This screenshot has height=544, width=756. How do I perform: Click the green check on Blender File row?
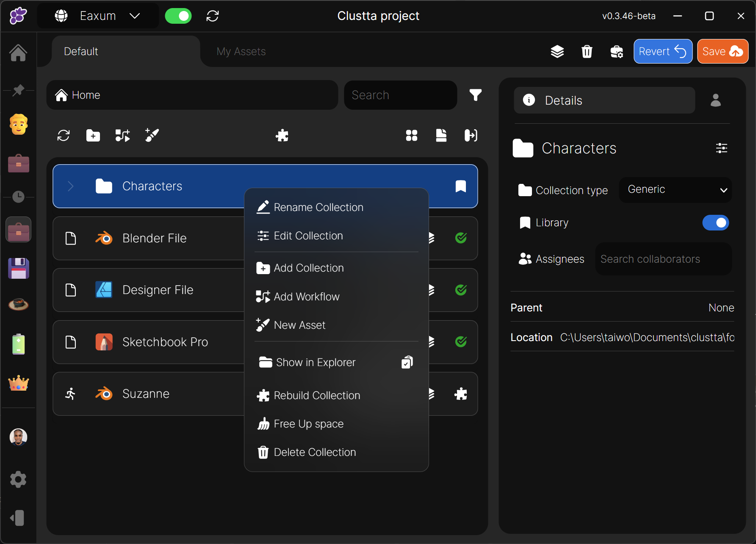point(461,238)
